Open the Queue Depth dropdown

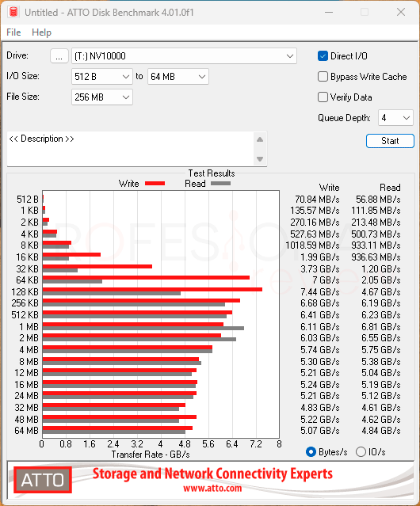[395, 118]
